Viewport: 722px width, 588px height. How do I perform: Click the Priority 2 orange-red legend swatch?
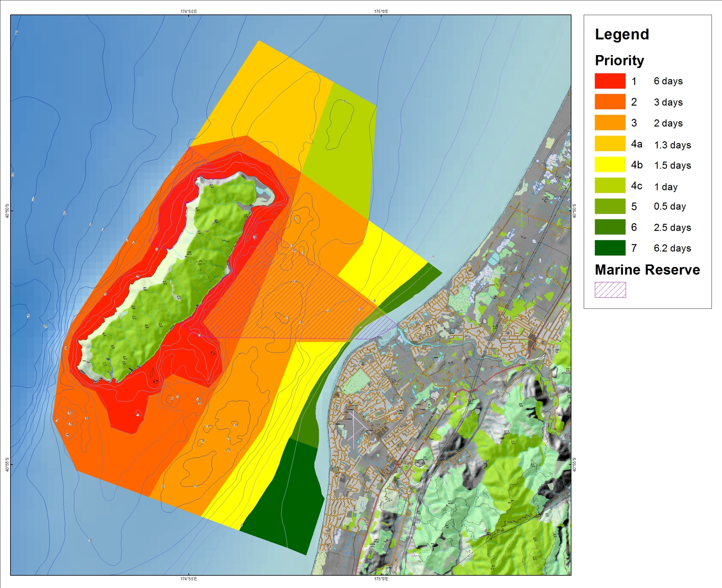click(x=610, y=102)
